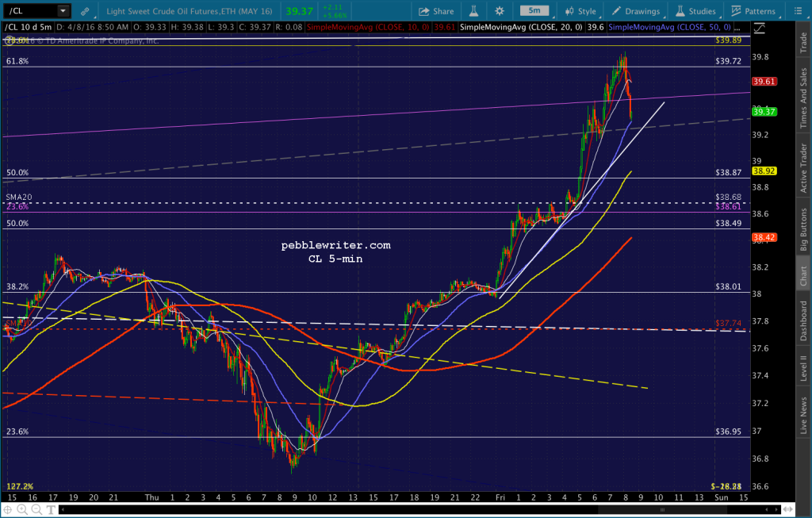Expand the truncated studies list ellipsis
The height and width of the screenshot is (518, 812).
[737, 27]
